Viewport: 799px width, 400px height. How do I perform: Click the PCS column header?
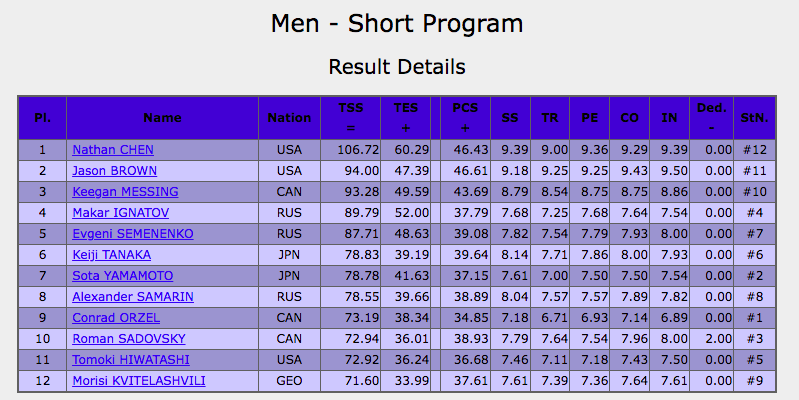pos(465,117)
